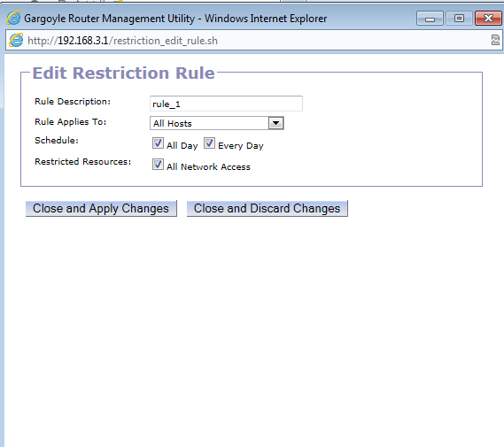Click Close and Discard Changes
Image resolution: width=504 pixels, height=447 pixels.
268,208
